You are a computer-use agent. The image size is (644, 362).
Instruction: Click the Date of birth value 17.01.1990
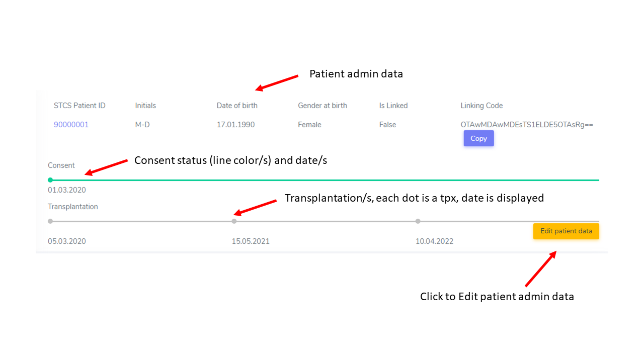(x=235, y=125)
